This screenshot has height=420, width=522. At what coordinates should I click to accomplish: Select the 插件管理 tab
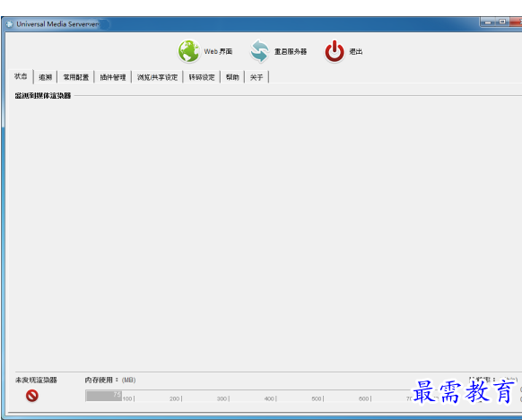(x=113, y=77)
